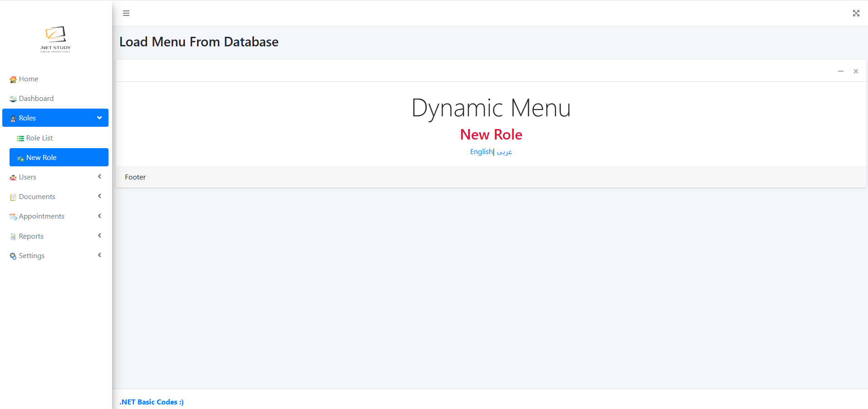Click the Role List icon
This screenshot has height=409, width=868.
[x=20, y=139]
